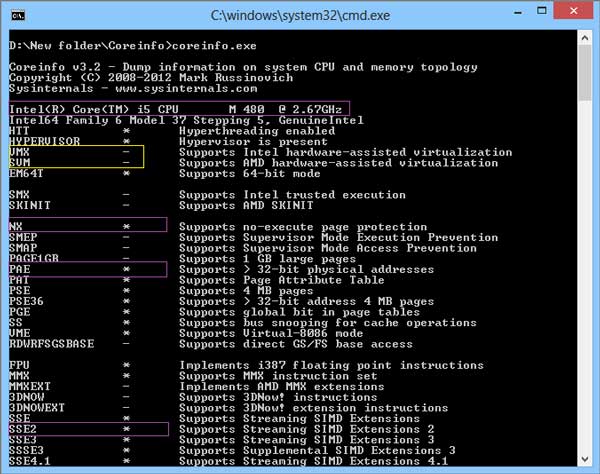Image resolution: width=600 pixels, height=474 pixels.
Task: Click the SSE2 feature name
Action: point(24,428)
